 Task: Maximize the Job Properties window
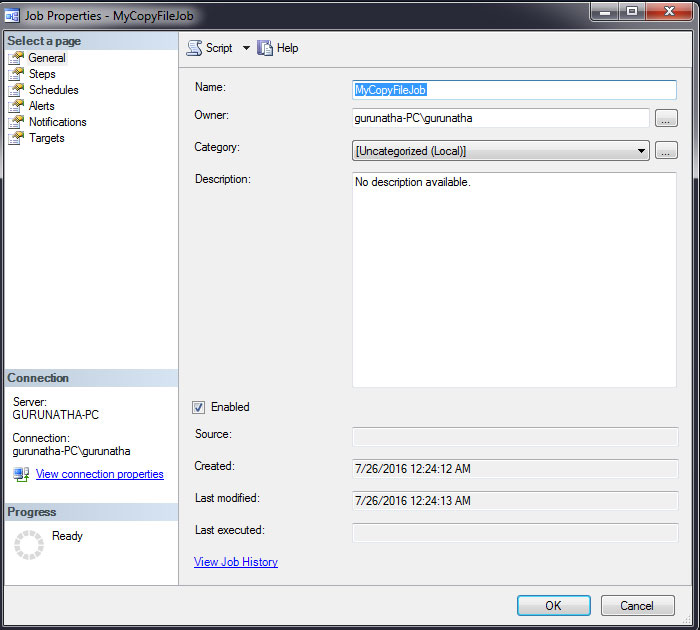pyautogui.click(x=632, y=11)
